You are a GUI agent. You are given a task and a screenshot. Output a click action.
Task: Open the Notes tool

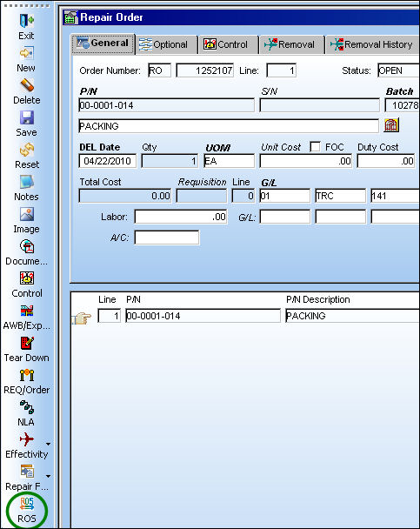coord(26,182)
